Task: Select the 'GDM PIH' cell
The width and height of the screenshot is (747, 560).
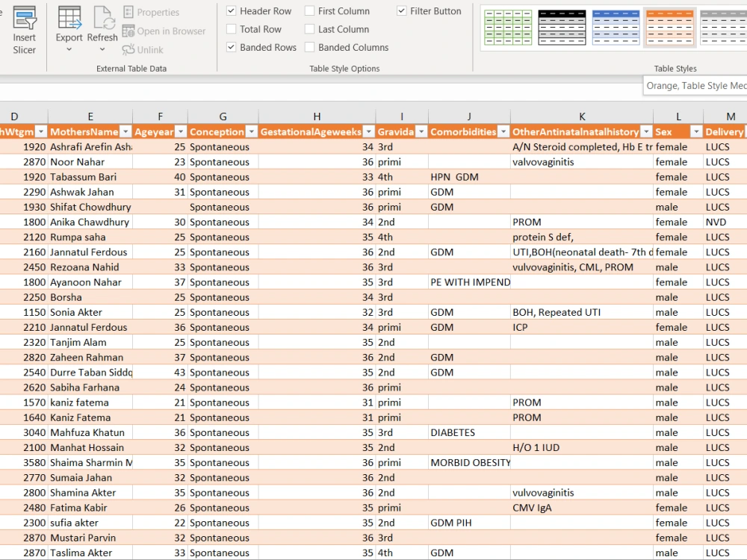Action: [x=469, y=523]
